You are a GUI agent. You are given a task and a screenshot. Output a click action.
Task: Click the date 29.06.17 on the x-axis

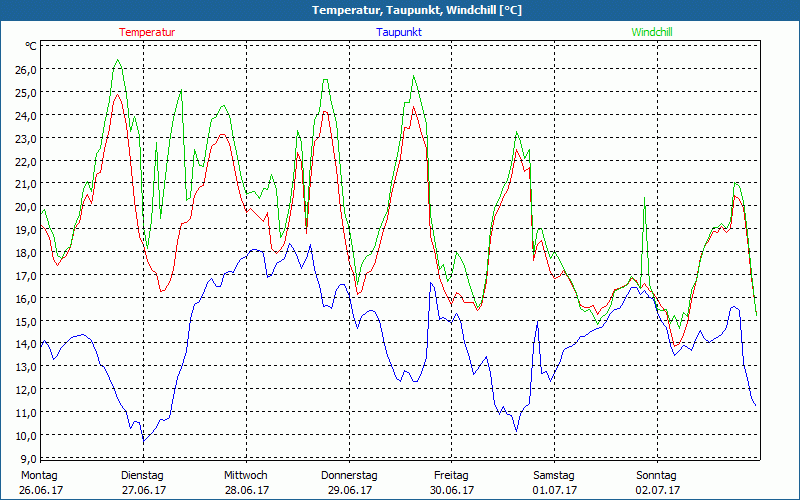[349, 490]
